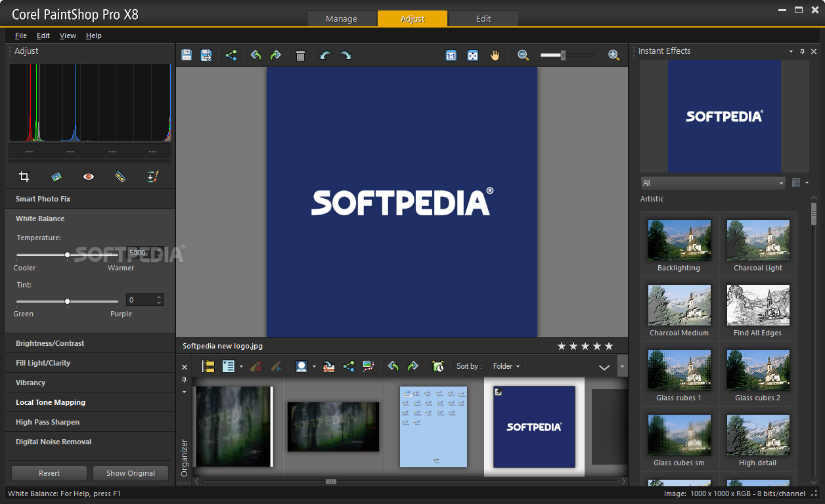This screenshot has height=504, width=825.
Task: Expand the Organizer preview mode dropdown arrow
Action: pos(241,367)
